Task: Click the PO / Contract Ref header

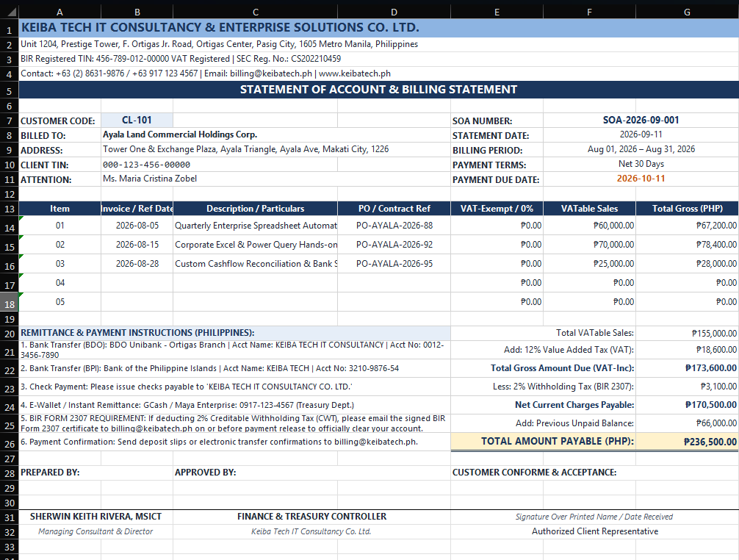Action: coord(394,209)
